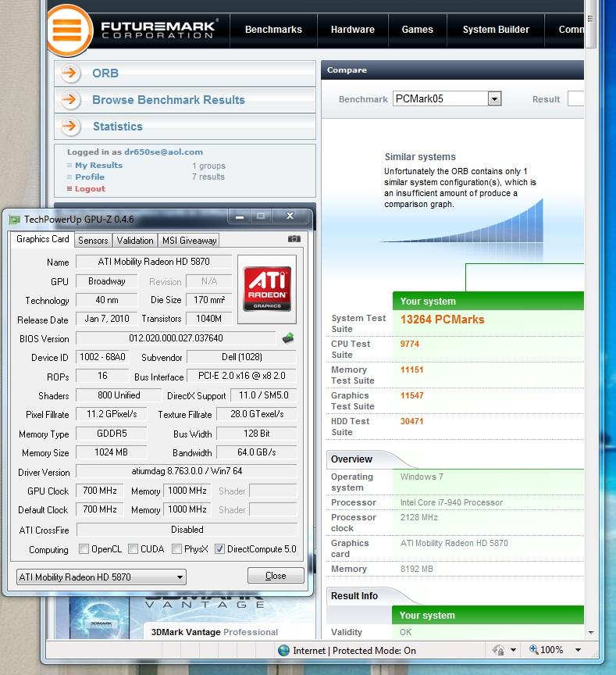Viewport: 616px width, 675px height.
Task: Open the Games menu
Action: coord(417,30)
